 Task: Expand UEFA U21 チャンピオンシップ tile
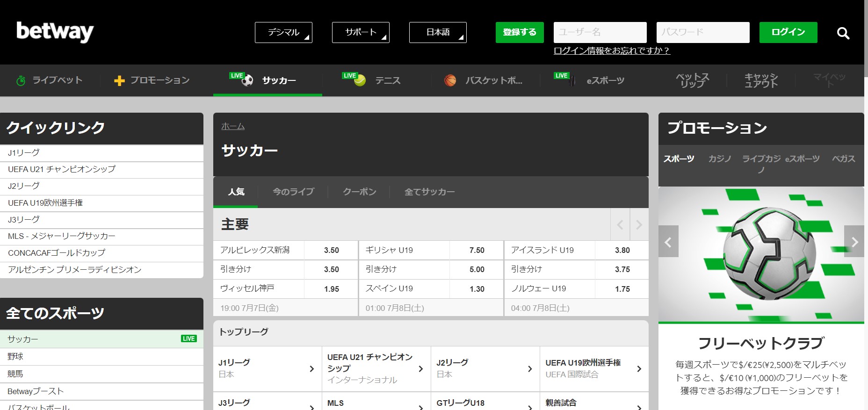point(376,369)
